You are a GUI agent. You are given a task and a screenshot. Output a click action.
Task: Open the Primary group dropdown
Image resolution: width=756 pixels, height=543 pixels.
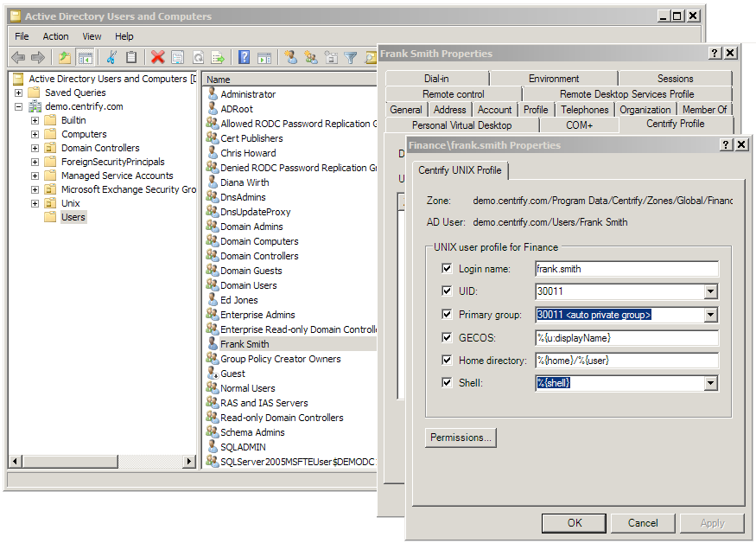coord(710,316)
